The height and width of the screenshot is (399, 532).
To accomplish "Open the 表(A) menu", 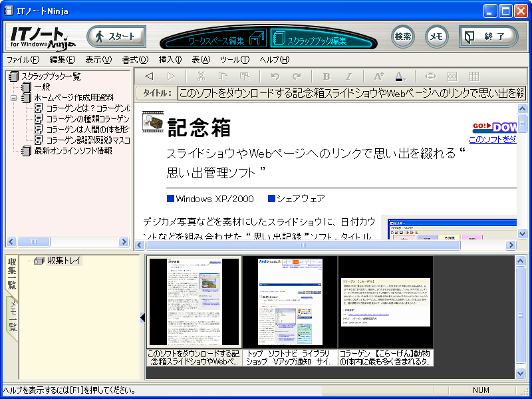I will [201, 60].
